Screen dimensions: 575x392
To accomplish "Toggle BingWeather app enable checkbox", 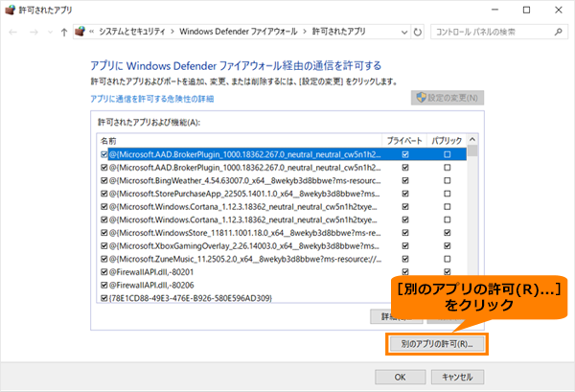I will [104, 181].
